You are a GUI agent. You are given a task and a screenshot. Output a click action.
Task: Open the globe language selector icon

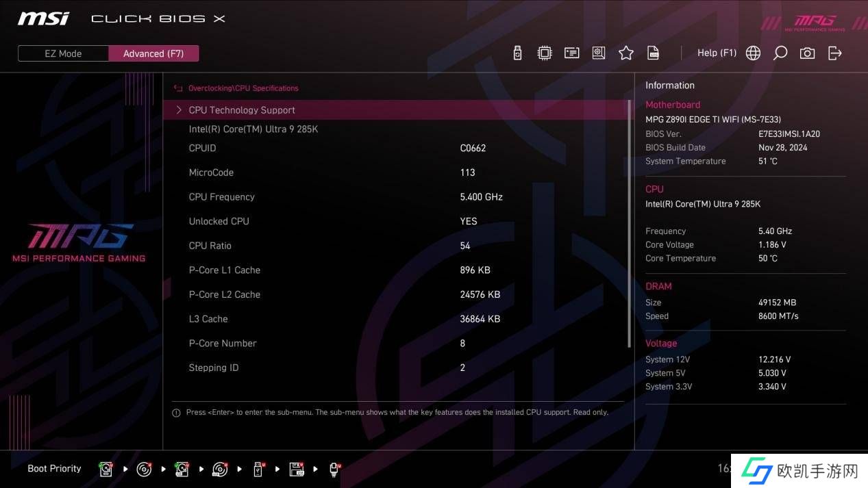tap(753, 53)
